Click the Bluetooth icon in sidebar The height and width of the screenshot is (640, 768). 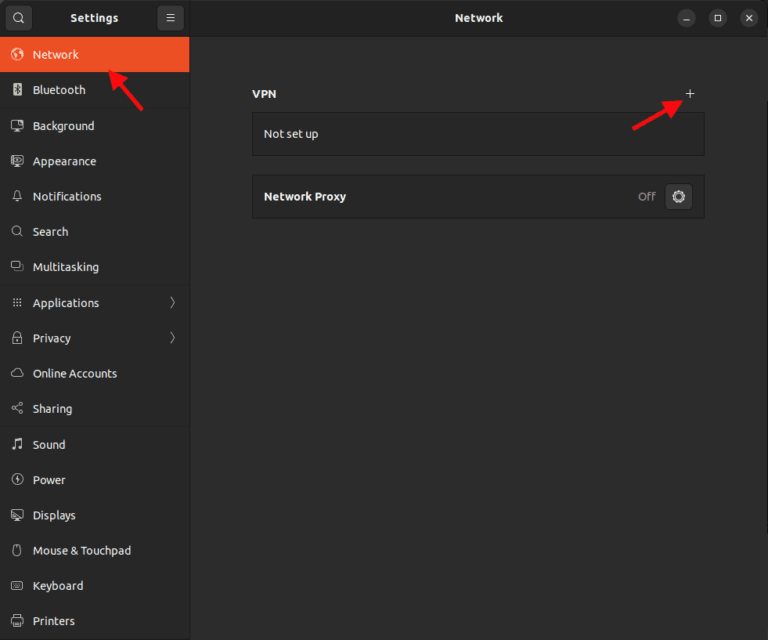point(17,90)
